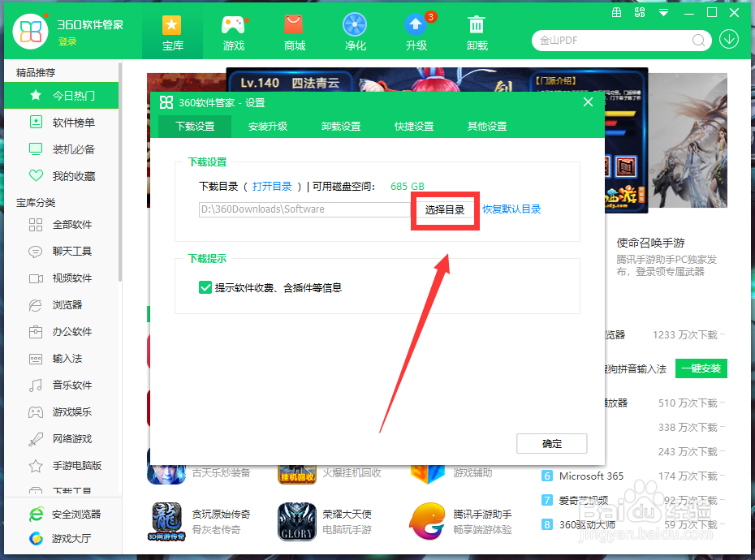
Task: Select 今日热门 in sidebar
Action: pyautogui.click(x=61, y=95)
